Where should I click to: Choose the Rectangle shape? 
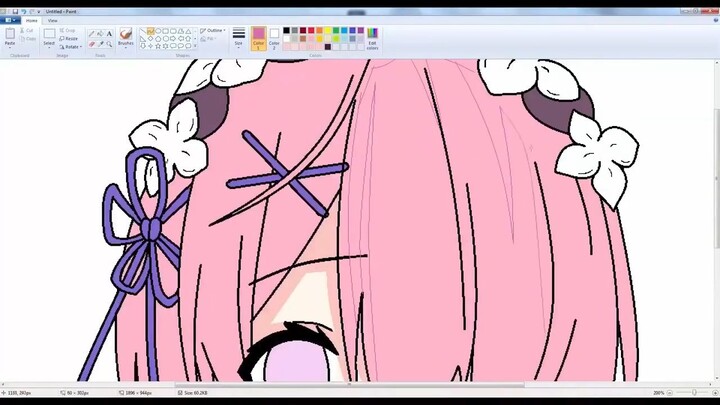click(x=165, y=31)
